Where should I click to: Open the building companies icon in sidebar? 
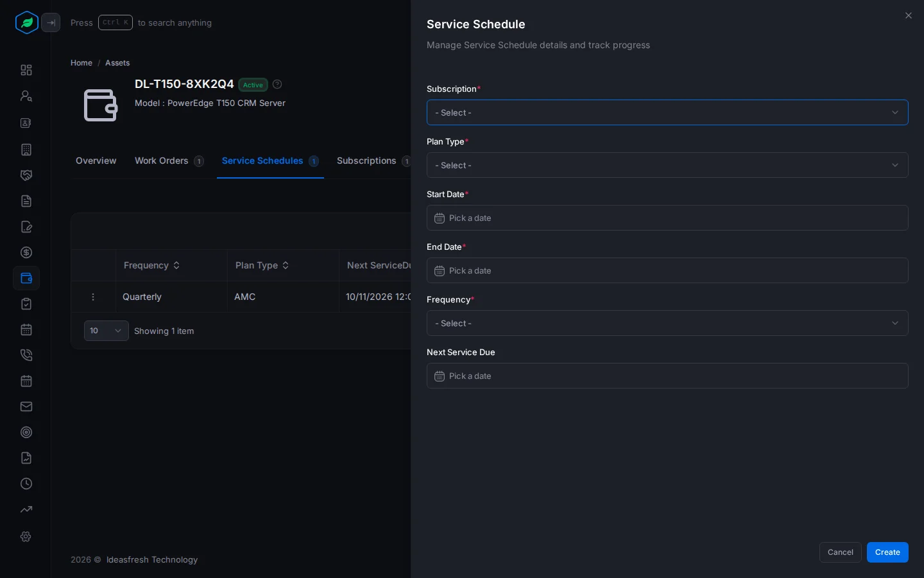click(26, 150)
